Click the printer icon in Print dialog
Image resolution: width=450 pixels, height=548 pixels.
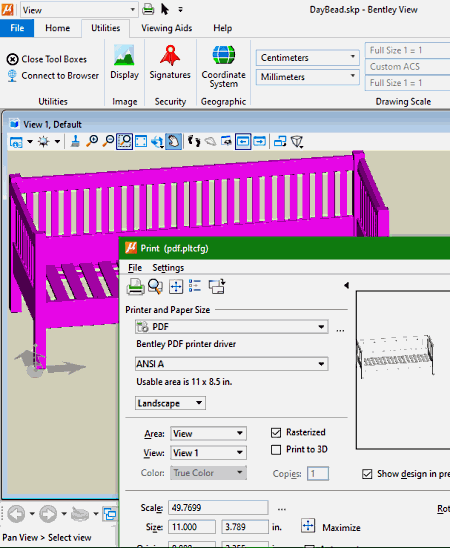click(136, 287)
